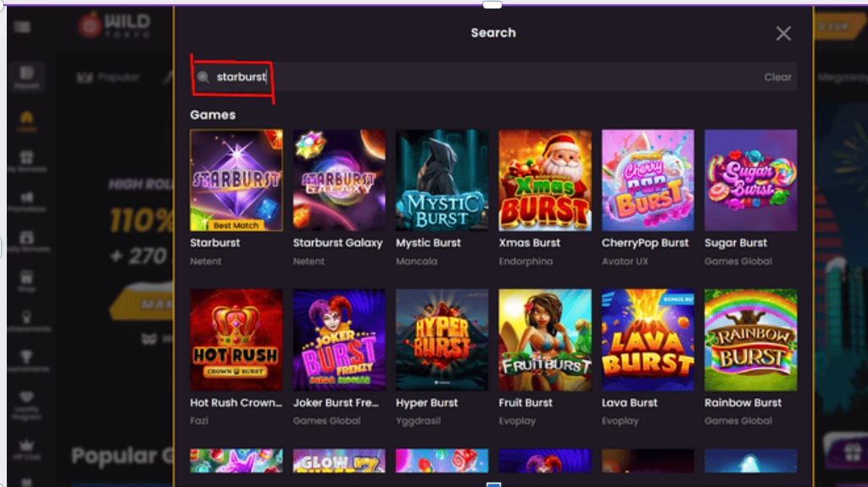Click the 'Rainbow Burst' title text
868x487 pixels.
coord(743,403)
